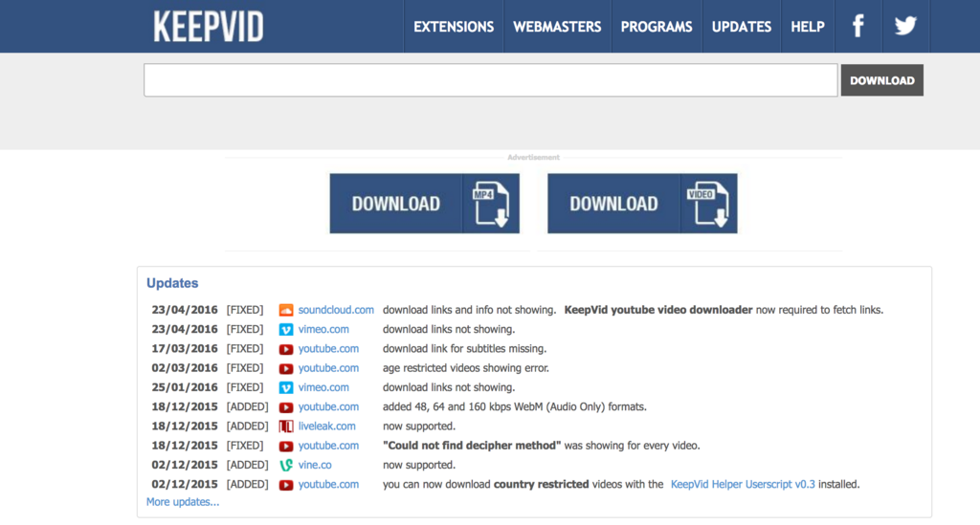
Task: Click [FIXED] tag in soundcloud.com row
Action: (x=245, y=310)
